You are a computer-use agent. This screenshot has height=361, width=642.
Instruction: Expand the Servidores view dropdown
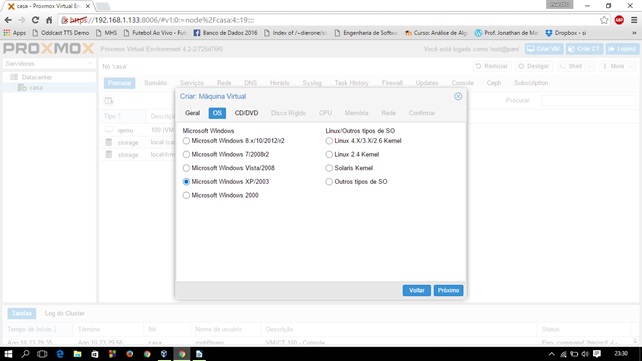[x=90, y=64]
